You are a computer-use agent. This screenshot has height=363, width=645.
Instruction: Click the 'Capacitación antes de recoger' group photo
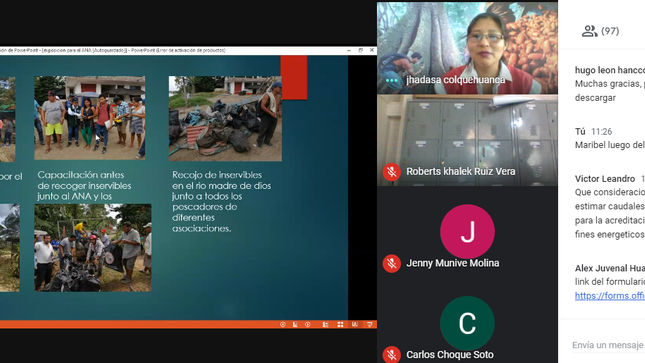click(90, 118)
